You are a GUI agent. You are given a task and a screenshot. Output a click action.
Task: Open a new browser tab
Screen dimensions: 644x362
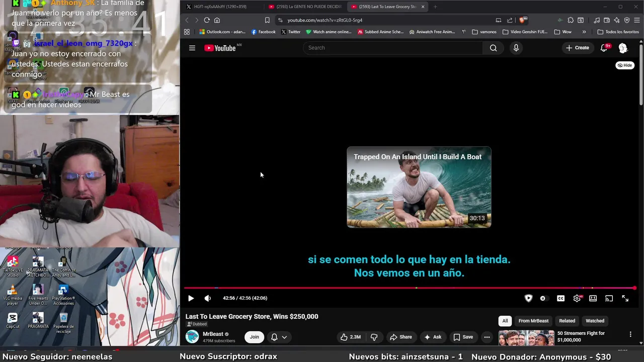pos(435,7)
